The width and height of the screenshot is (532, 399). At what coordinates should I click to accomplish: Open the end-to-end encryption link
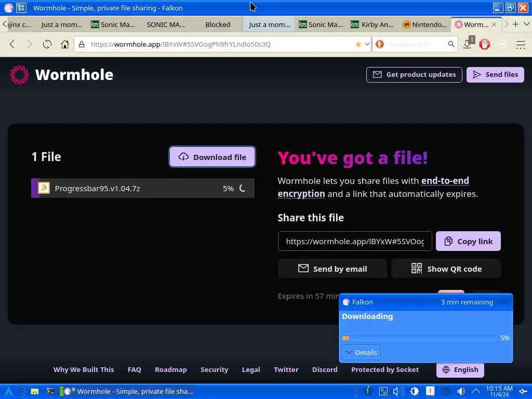[373, 187]
